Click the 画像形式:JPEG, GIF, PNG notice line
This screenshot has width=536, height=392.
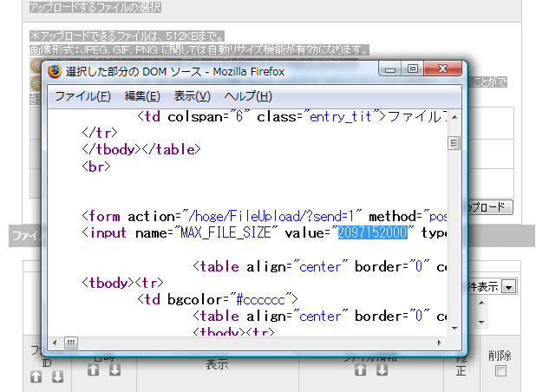tap(199, 50)
